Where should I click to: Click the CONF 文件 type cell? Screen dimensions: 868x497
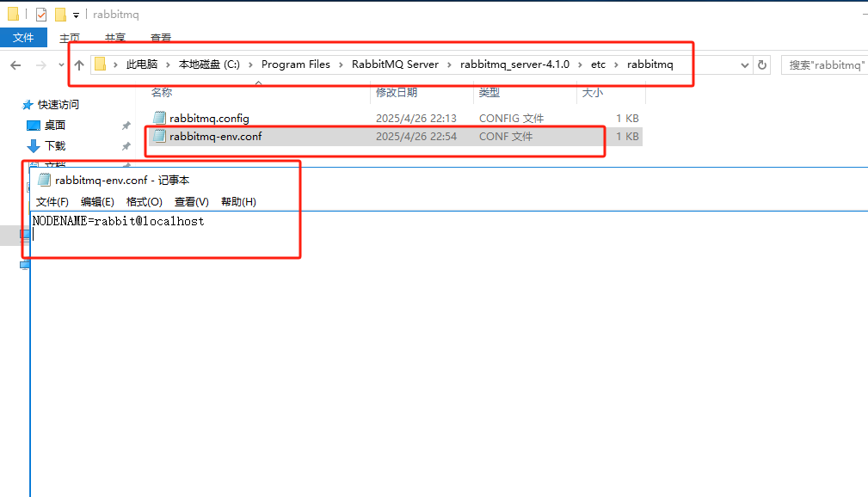(506, 136)
